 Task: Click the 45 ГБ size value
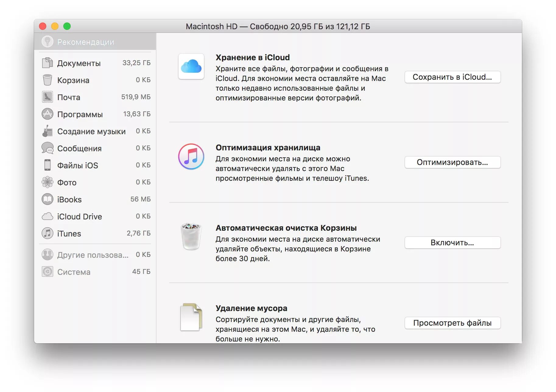pyautogui.click(x=141, y=271)
